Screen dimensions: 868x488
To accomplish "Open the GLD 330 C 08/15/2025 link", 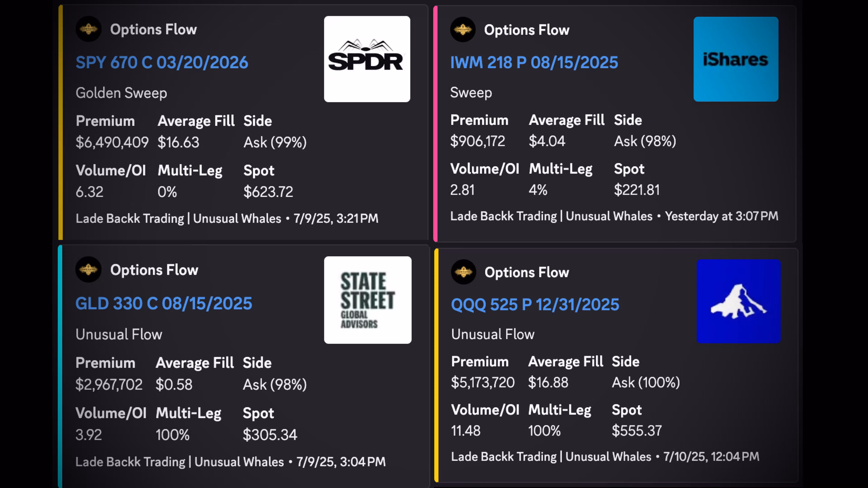I will [x=164, y=303].
